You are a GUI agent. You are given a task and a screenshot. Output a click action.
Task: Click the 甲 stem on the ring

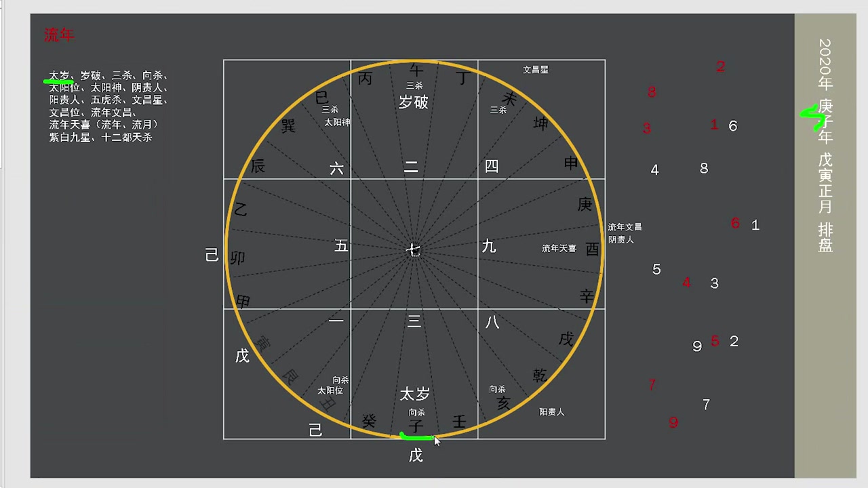pos(243,302)
